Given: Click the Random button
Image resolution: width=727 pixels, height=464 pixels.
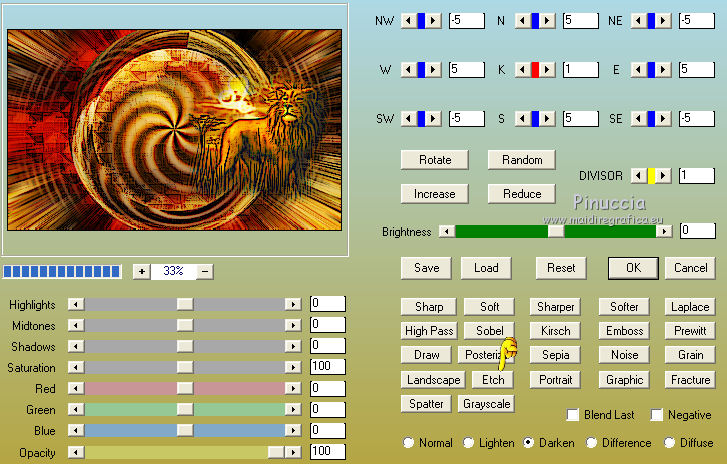Looking at the screenshot, I should pyautogui.click(x=522, y=160).
